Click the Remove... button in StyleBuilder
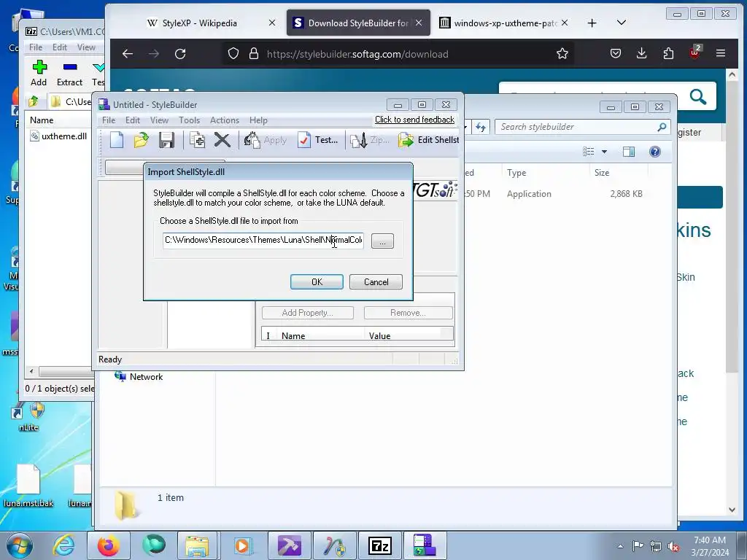 point(408,313)
